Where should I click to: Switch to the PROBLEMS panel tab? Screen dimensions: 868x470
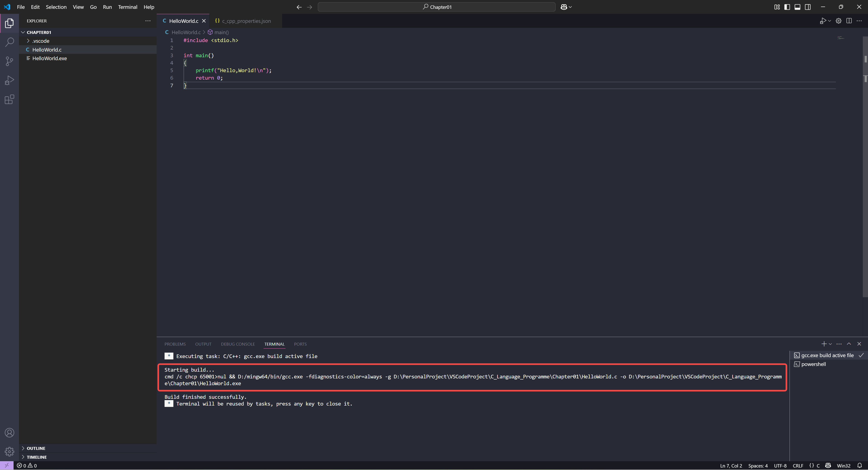(175, 344)
